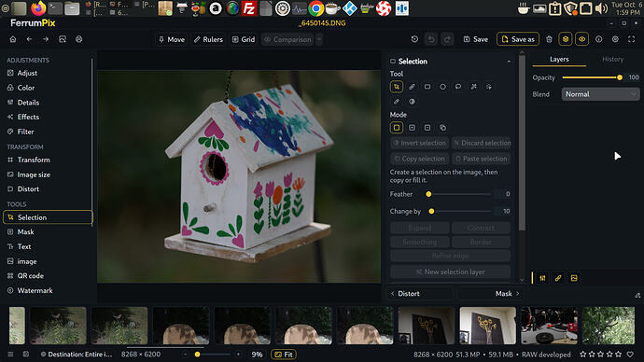Open the Effects panel
Viewport: 644px width, 362px height.
48,117
